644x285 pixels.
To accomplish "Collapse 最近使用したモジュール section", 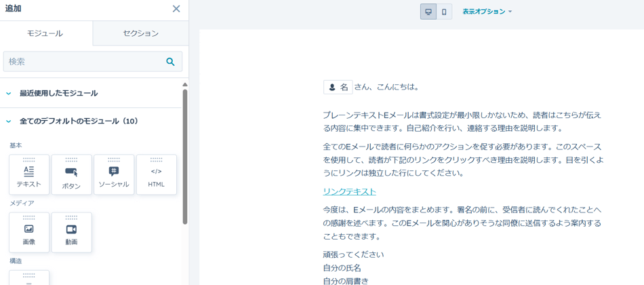I will click(9, 94).
